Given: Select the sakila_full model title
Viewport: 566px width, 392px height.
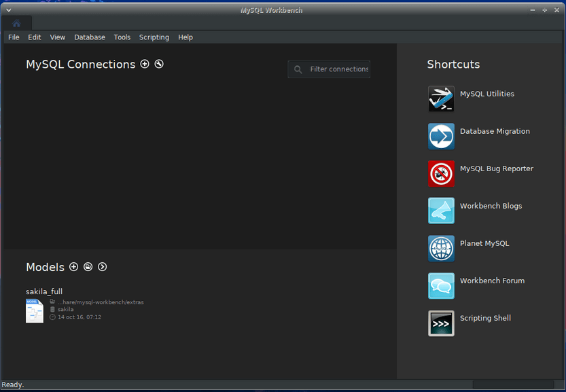Looking at the screenshot, I should [x=44, y=291].
